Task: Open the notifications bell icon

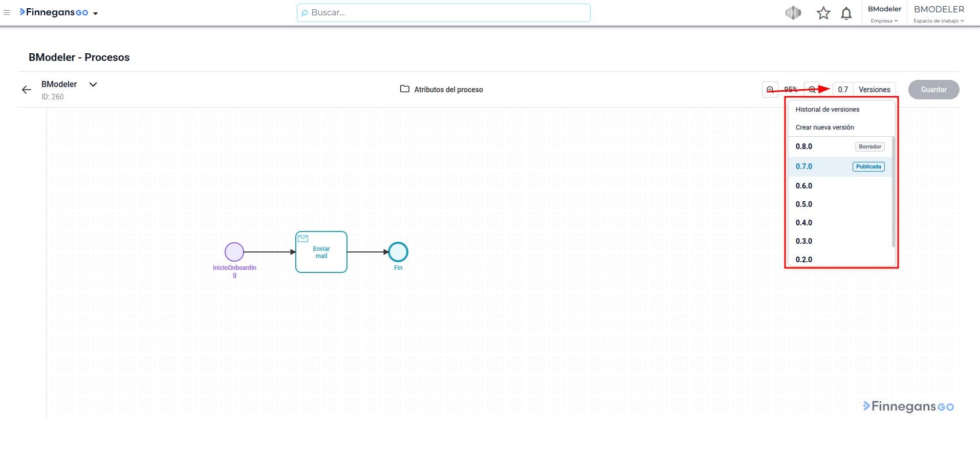Action: pyautogui.click(x=846, y=13)
